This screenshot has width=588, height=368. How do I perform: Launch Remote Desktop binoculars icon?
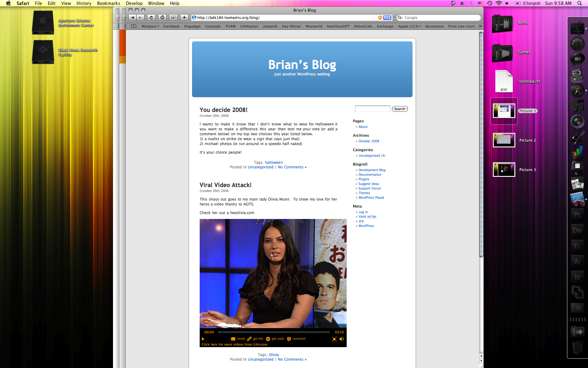point(577,199)
